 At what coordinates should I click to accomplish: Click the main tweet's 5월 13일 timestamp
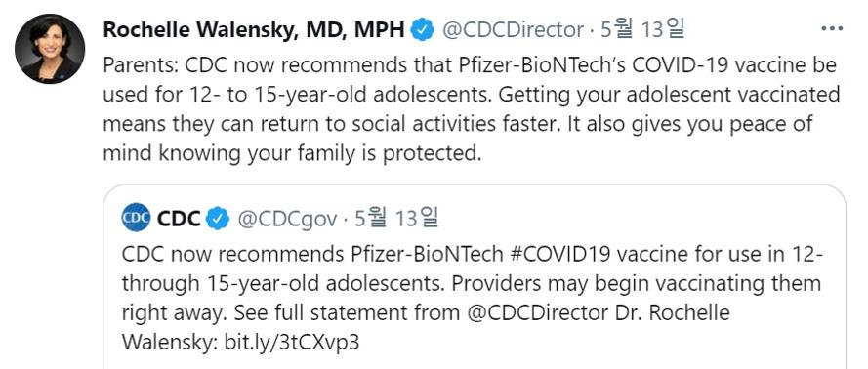click(643, 28)
